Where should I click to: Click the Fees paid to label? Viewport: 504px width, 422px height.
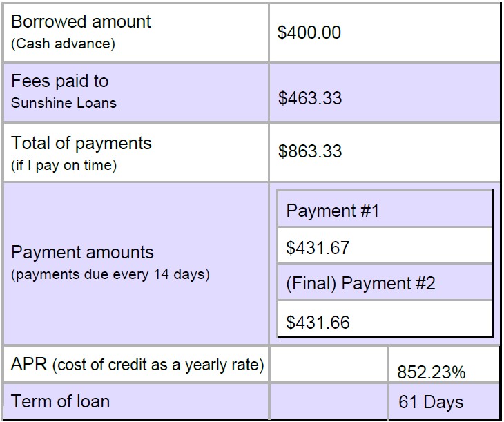60,81
